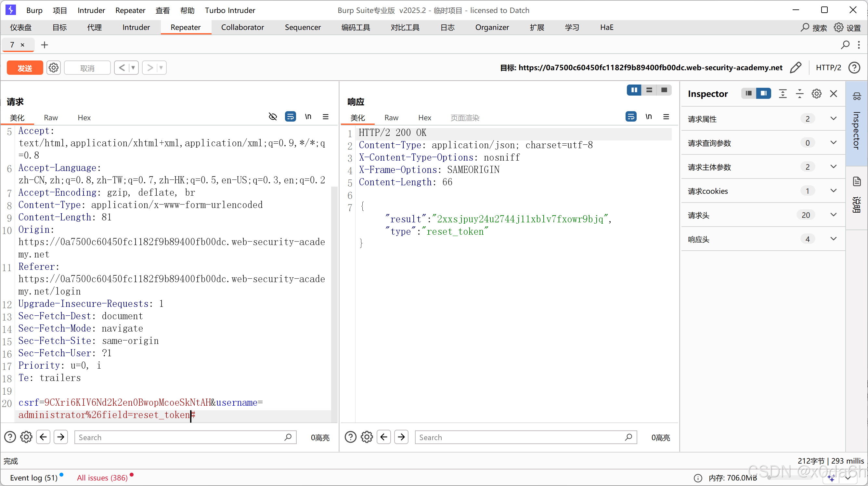The height and width of the screenshot is (486, 868).
Task: Open the request panel hamburger menu icon
Action: (x=325, y=117)
